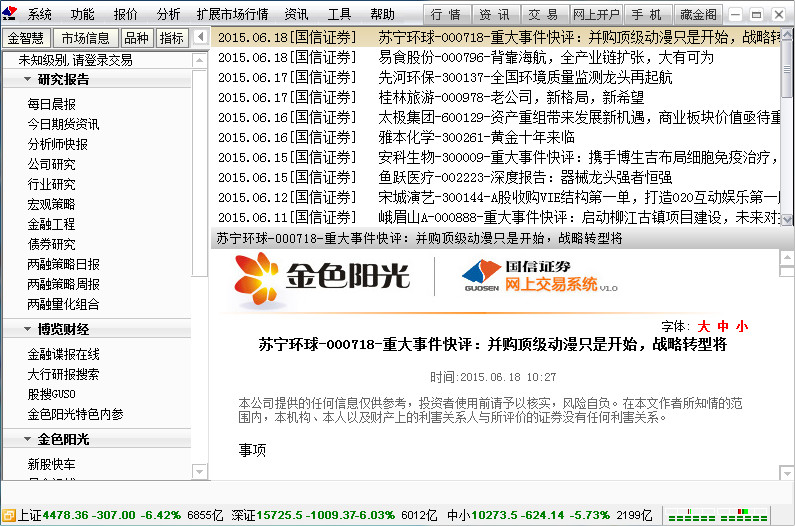Image resolution: width=795 pixels, height=526 pixels.
Task: Select the 指标 sidebar tab
Action: pyautogui.click(x=171, y=38)
